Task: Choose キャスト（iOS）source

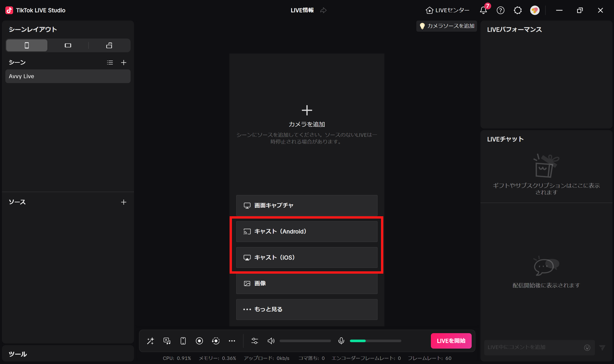Action: (307, 258)
